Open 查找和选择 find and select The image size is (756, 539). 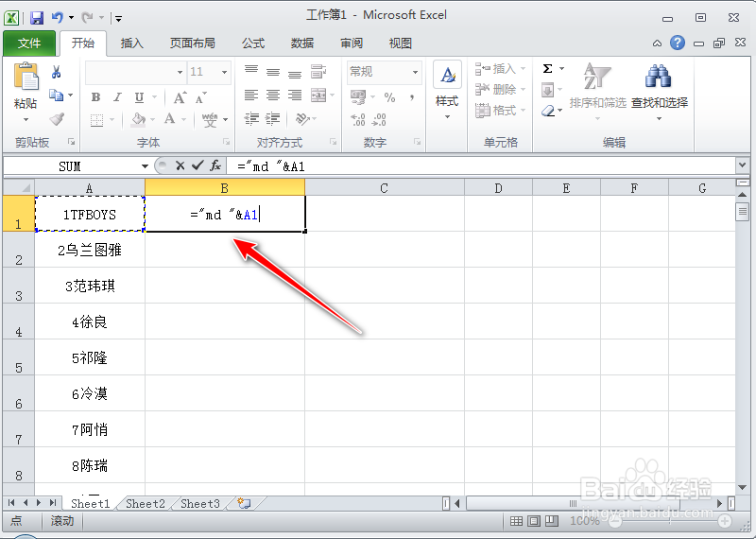[659, 91]
